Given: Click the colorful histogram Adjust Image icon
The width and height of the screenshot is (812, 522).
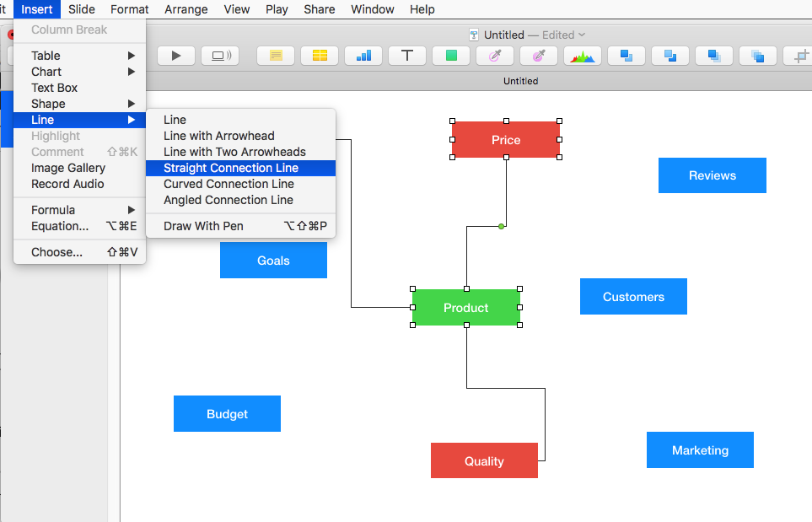Looking at the screenshot, I should point(583,56).
